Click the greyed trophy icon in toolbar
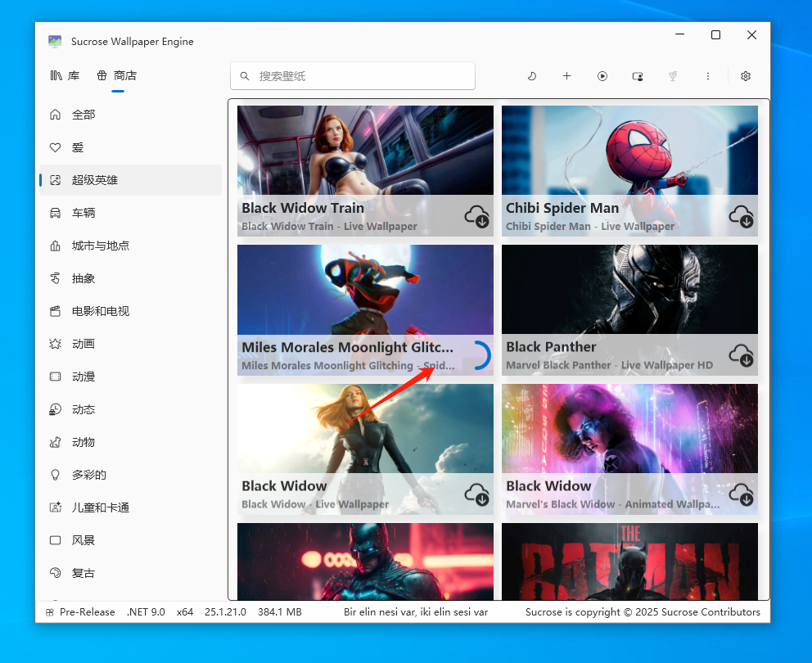Screen dimensions: 812x663 pyautogui.click(x=673, y=76)
